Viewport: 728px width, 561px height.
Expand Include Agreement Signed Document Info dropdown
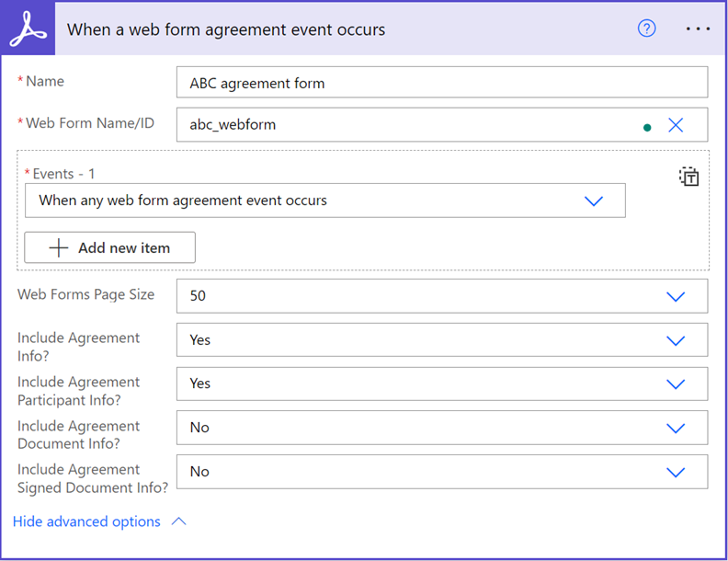pyautogui.click(x=676, y=472)
